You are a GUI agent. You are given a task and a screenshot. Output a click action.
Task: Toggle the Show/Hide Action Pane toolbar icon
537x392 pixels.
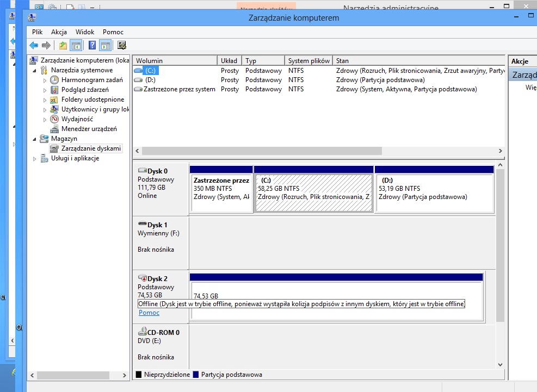click(x=106, y=46)
